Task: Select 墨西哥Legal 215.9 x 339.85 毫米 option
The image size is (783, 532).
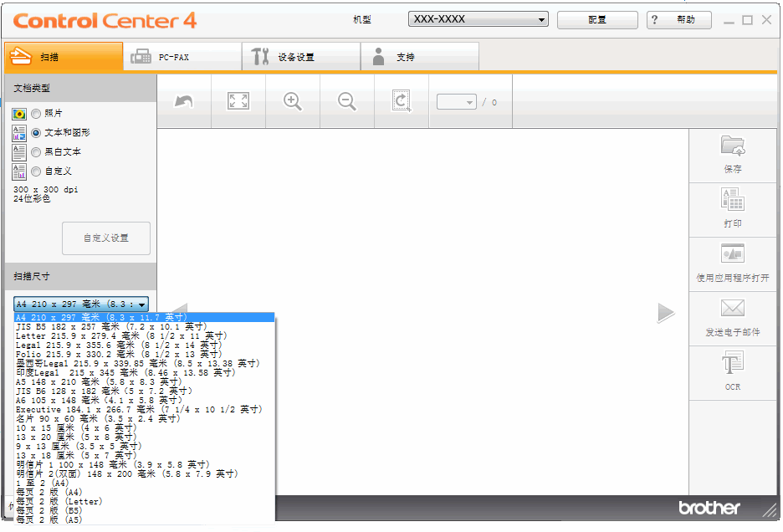Action: coord(145,364)
